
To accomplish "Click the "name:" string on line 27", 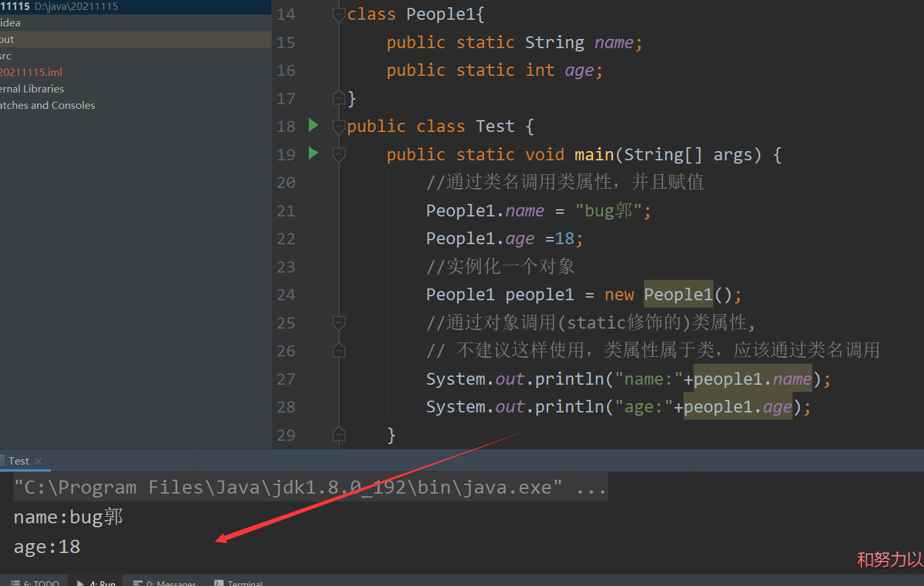I will [x=649, y=379].
